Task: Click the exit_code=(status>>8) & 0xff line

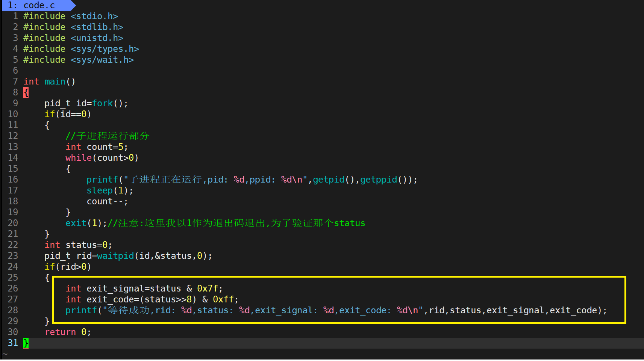Action: pos(152,299)
